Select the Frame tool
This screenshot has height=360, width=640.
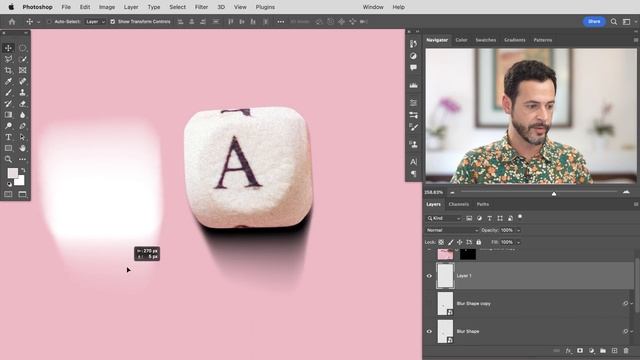[22, 70]
